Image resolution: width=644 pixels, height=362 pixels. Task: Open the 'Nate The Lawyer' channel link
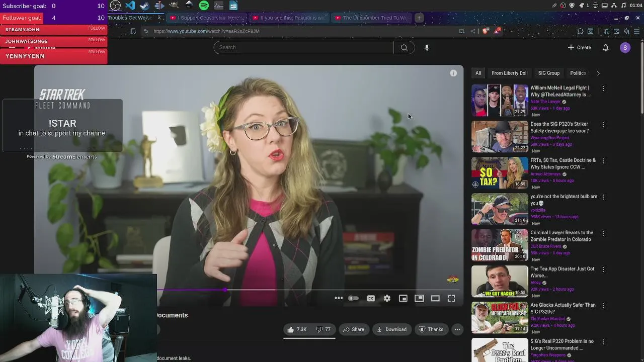545,102
